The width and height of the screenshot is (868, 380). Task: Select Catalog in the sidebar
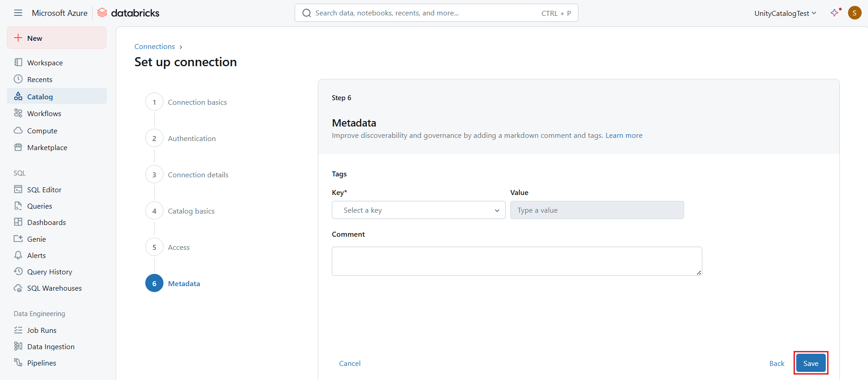tap(40, 97)
